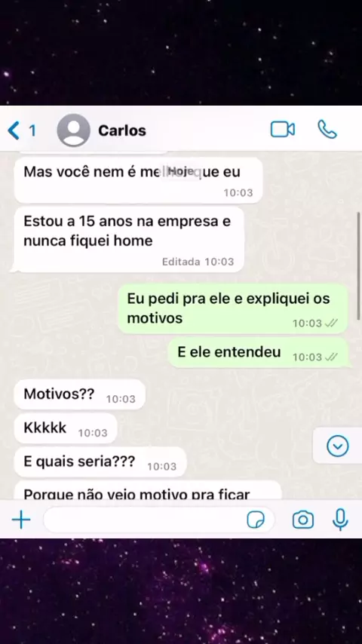The image size is (362, 644).
Task: Tap the unread count '1' beside back arrow
Action: tap(32, 130)
